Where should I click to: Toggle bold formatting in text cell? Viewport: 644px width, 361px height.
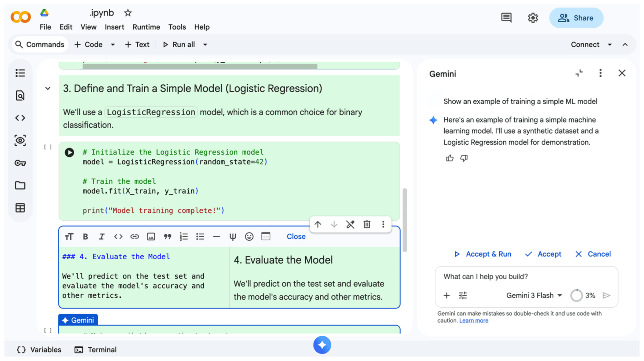pyautogui.click(x=85, y=237)
